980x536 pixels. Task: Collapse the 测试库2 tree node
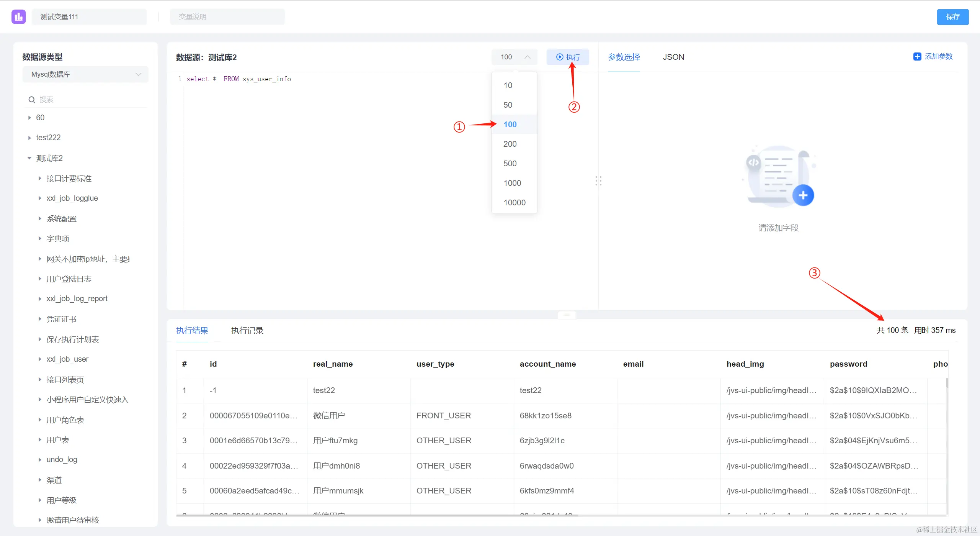click(x=29, y=158)
